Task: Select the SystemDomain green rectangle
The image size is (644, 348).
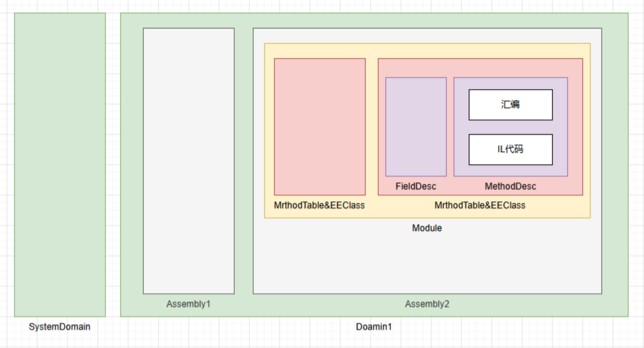Action: click(60, 165)
